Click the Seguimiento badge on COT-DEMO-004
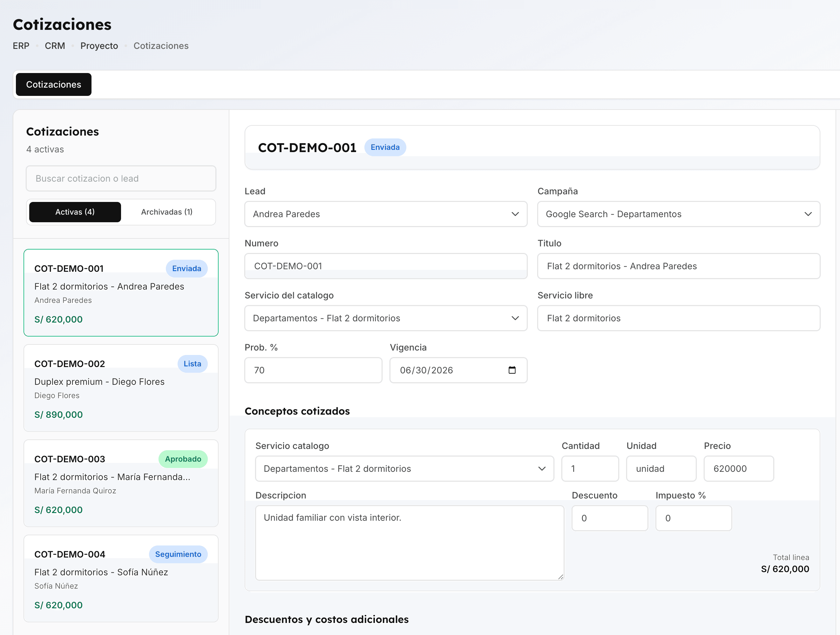840x635 pixels. click(178, 554)
